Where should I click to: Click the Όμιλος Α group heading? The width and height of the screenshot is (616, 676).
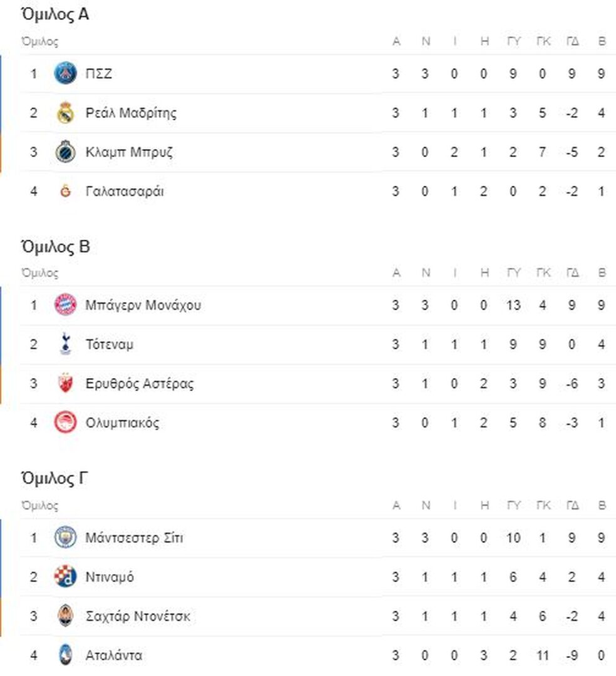click(x=55, y=14)
